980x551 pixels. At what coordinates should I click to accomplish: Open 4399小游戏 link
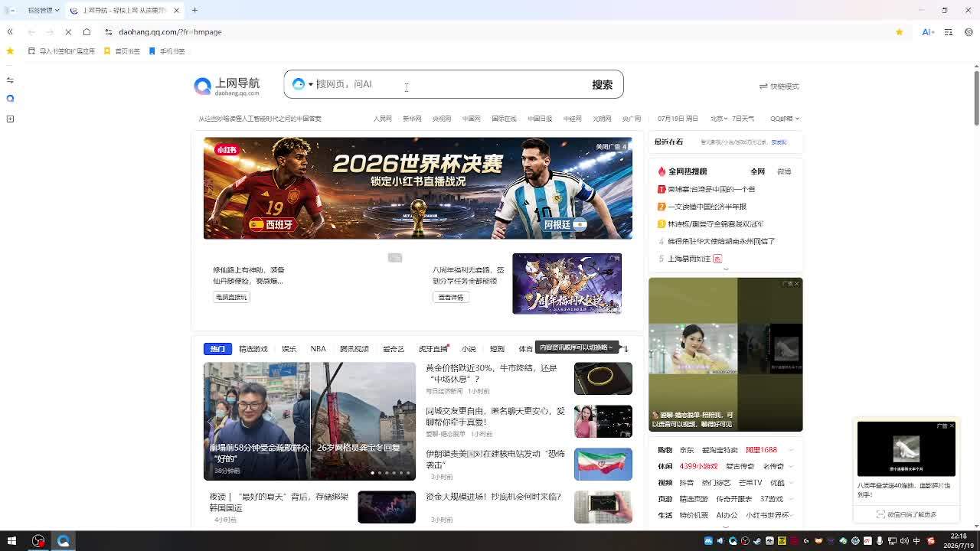[699, 466]
